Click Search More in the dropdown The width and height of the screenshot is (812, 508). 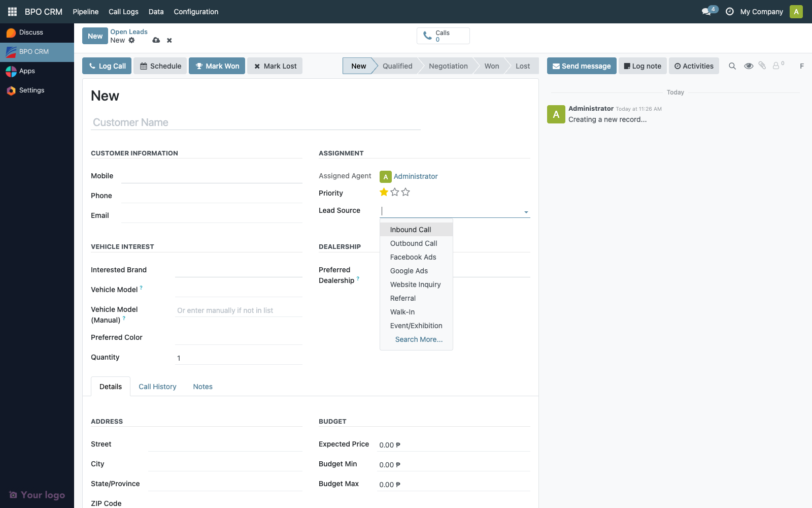click(418, 339)
